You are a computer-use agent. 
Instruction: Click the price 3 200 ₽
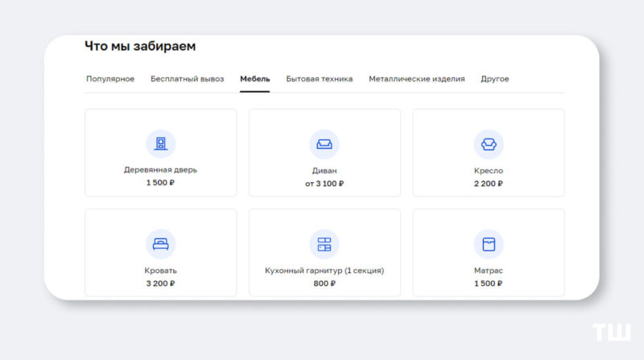point(160,283)
